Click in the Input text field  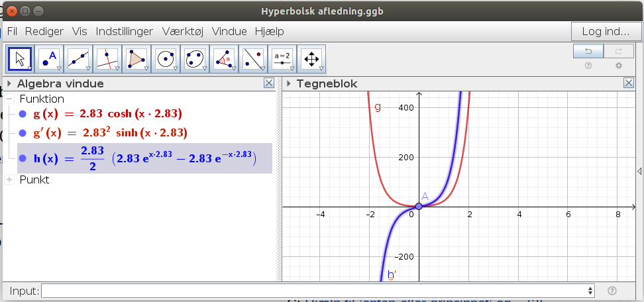tap(315, 291)
